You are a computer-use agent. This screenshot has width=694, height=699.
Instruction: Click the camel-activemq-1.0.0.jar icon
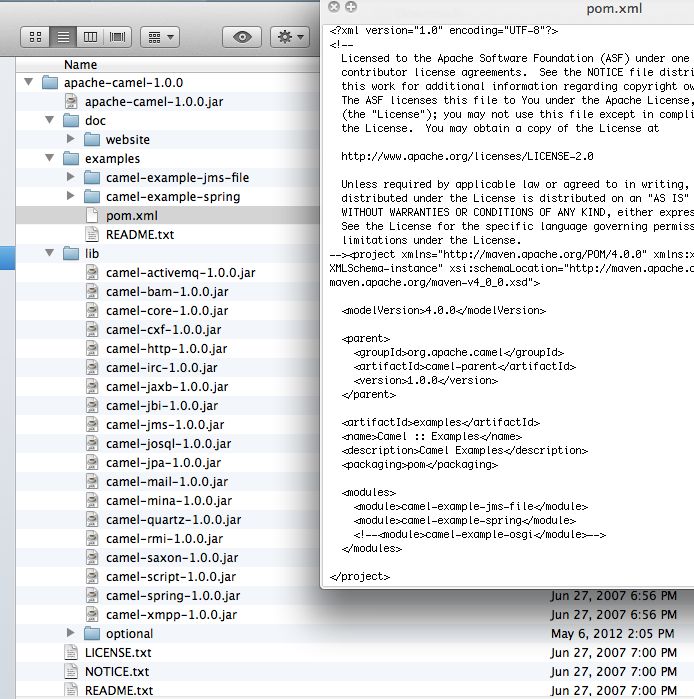coord(92,272)
